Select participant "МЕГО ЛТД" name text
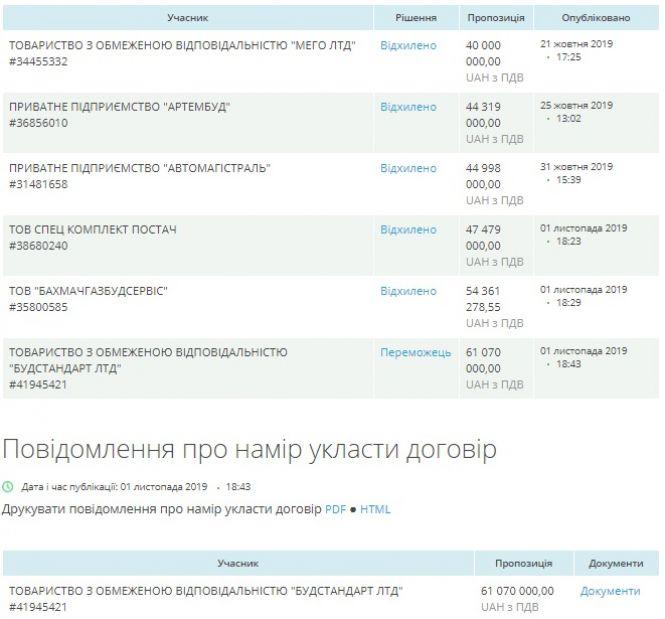The image size is (665, 619). point(182,45)
